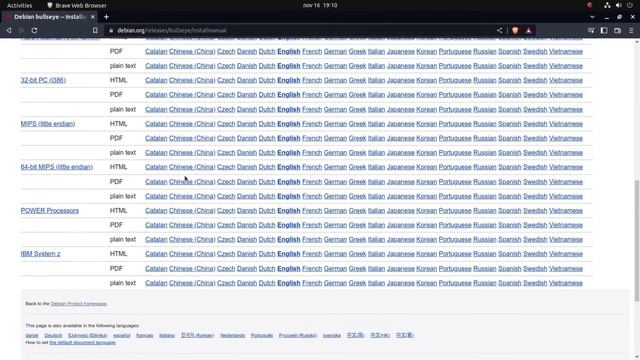This screenshot has height=360, width=640.
Task: Open the IBM System z link
Action: tap(40, 254)
